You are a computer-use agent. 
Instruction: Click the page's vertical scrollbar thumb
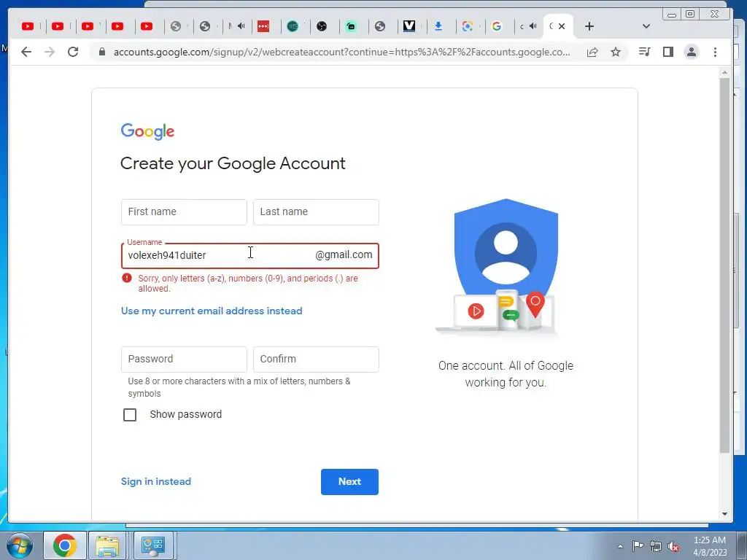(x=724, y=265)
